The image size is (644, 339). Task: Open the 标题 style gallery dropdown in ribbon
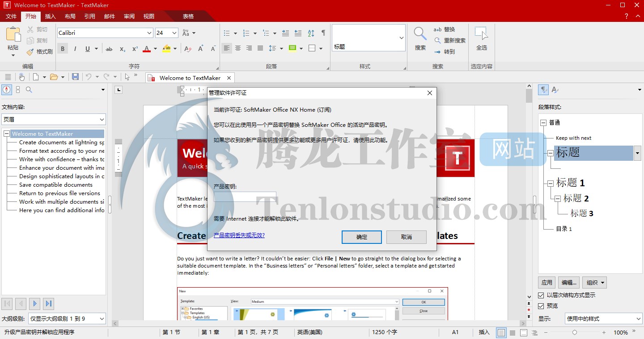pyautogui.click(x=401, y=38)
